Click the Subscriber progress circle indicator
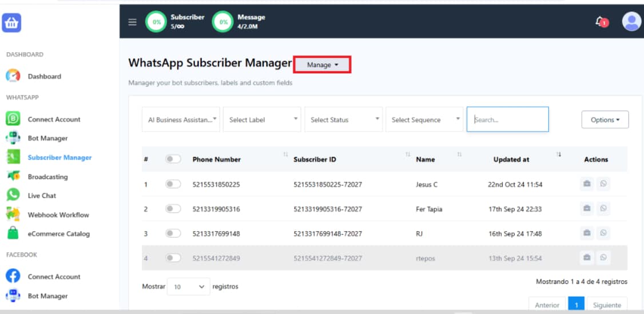This screenshot has width=644, height=314. (x=156, y=22)
